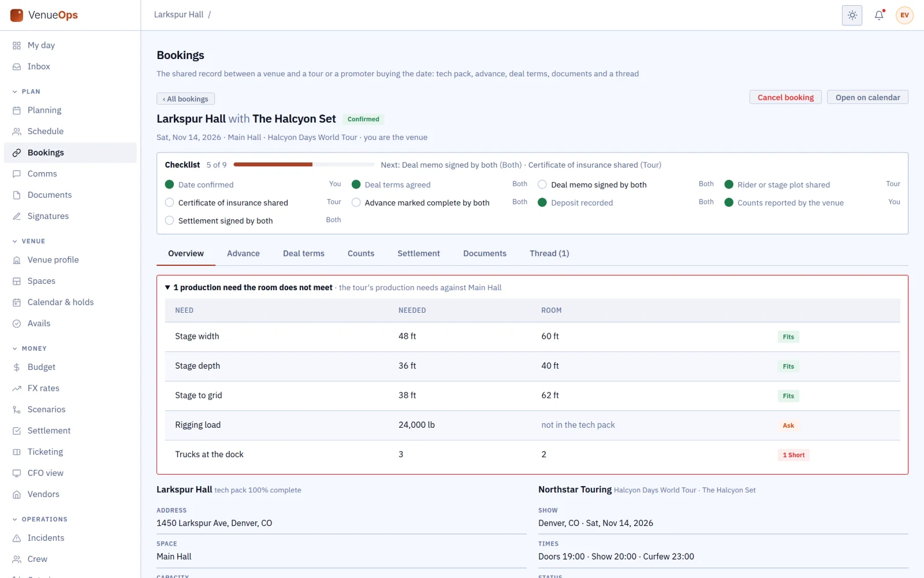Click the Budget dollar sign icon

point(17,367)
